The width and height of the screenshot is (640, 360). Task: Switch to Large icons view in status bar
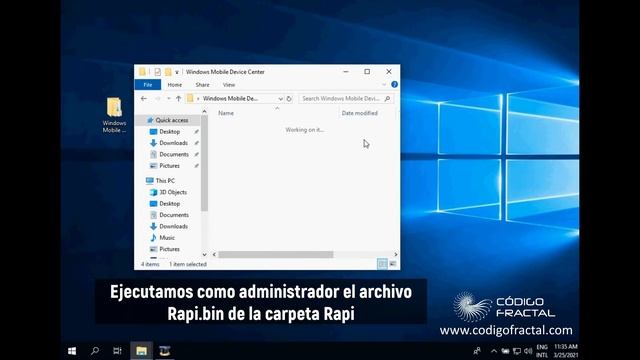(x=393, y=264)
